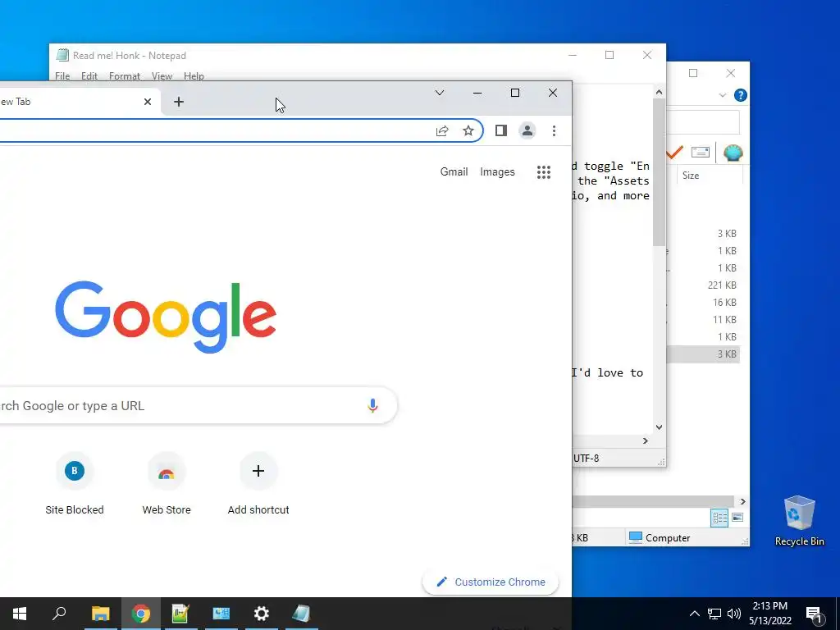Click the green notepad app taskbar icon
840x630 pixels.
point(180,614)
